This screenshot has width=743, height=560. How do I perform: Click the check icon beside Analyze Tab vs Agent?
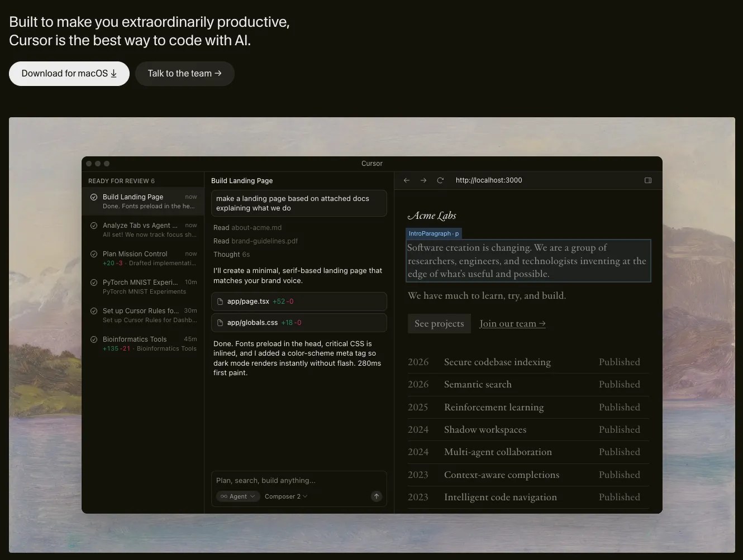(x=94, y=226)
